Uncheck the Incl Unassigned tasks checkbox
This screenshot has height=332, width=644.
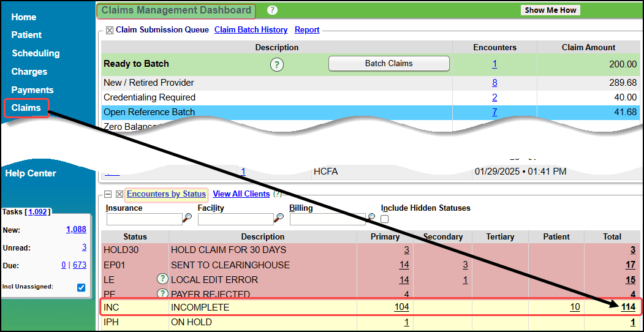pyautogui.click(x=81, y=287)
